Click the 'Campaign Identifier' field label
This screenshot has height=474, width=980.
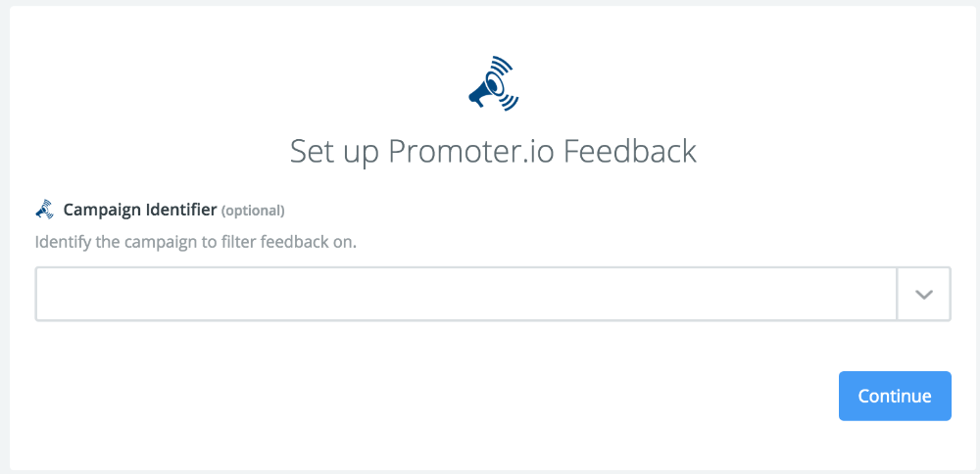click(x=140, y=209)
